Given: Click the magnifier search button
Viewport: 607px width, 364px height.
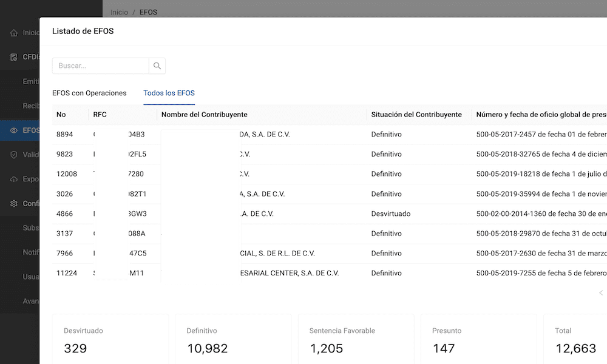Looking at the screenshot, I should click(x=157, y=66).
